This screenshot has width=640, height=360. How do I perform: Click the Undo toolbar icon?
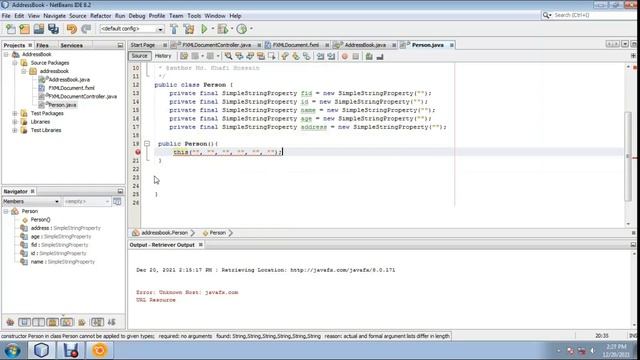coord(72,29)
